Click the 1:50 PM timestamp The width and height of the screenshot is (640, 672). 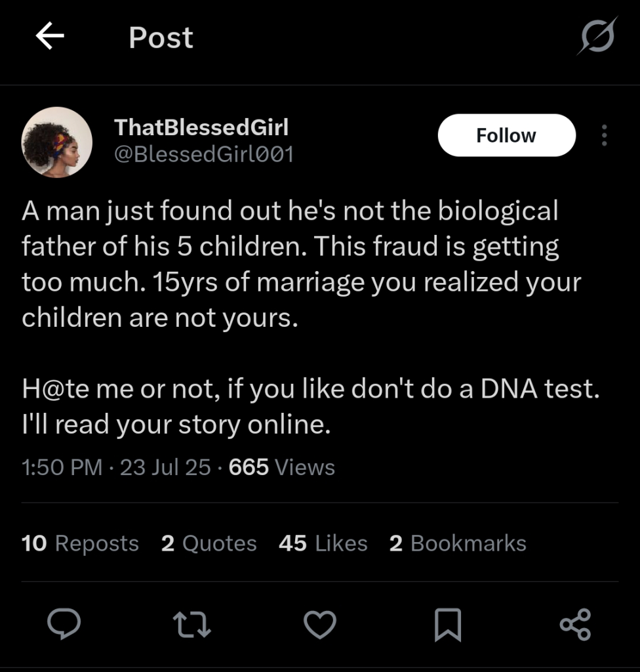(62, 467)
